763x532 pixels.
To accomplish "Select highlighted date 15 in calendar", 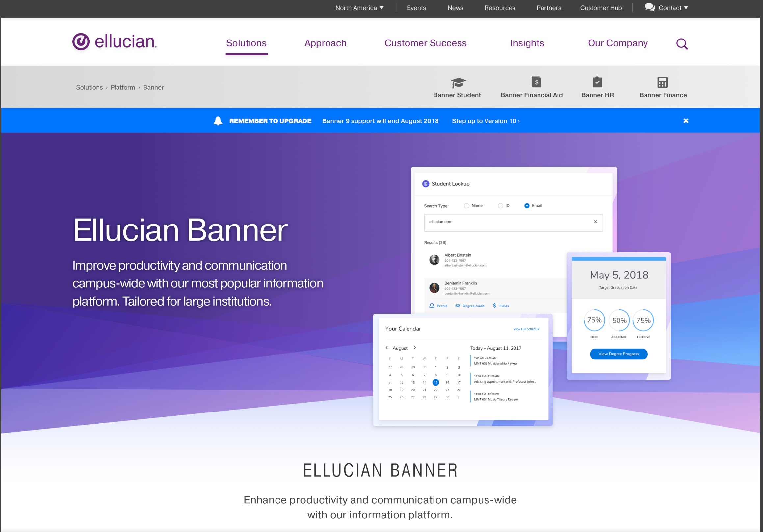I will click(435, 382).
